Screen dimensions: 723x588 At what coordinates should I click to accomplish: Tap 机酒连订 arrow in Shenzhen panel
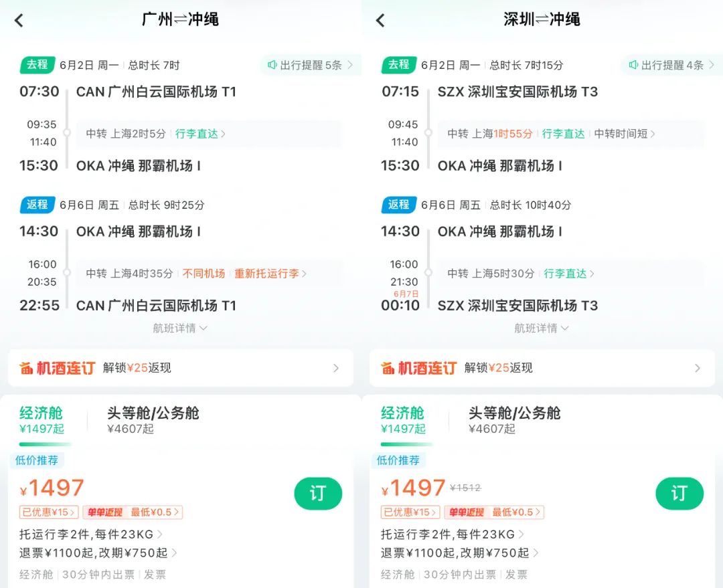tap(698, 368)
